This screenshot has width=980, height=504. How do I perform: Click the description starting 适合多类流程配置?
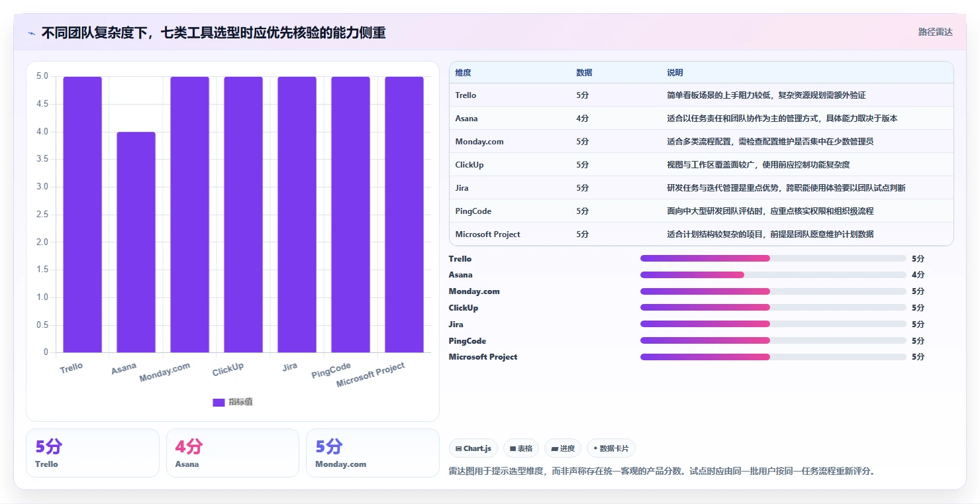770,142
